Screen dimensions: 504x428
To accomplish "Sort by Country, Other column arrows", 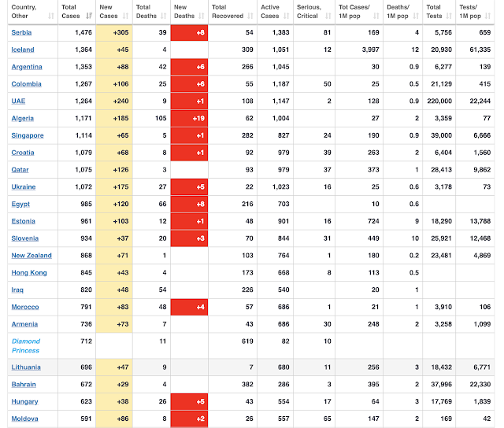I will 50,16.
